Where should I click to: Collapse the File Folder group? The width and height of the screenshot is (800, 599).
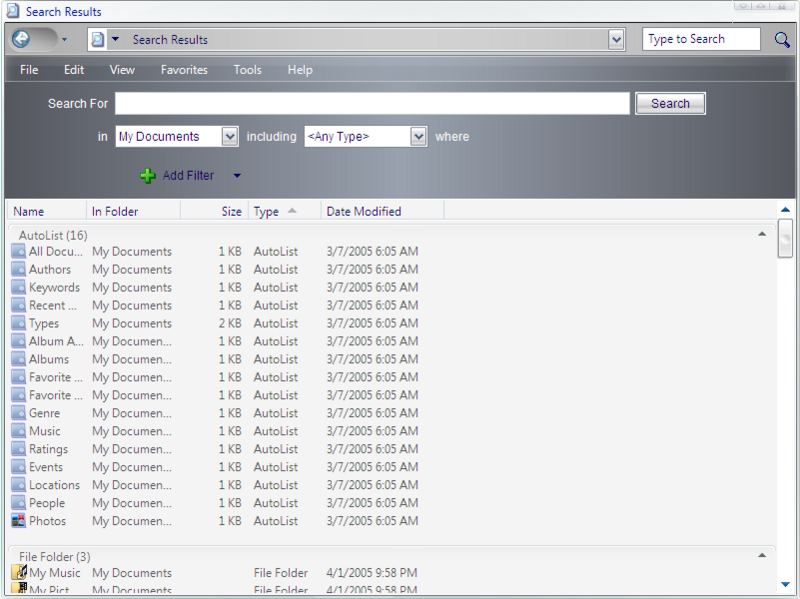click(762, 555)
